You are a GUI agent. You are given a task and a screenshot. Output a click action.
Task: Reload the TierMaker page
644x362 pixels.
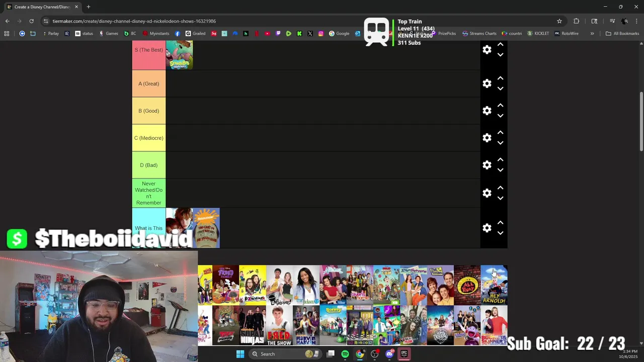[31, 21]
